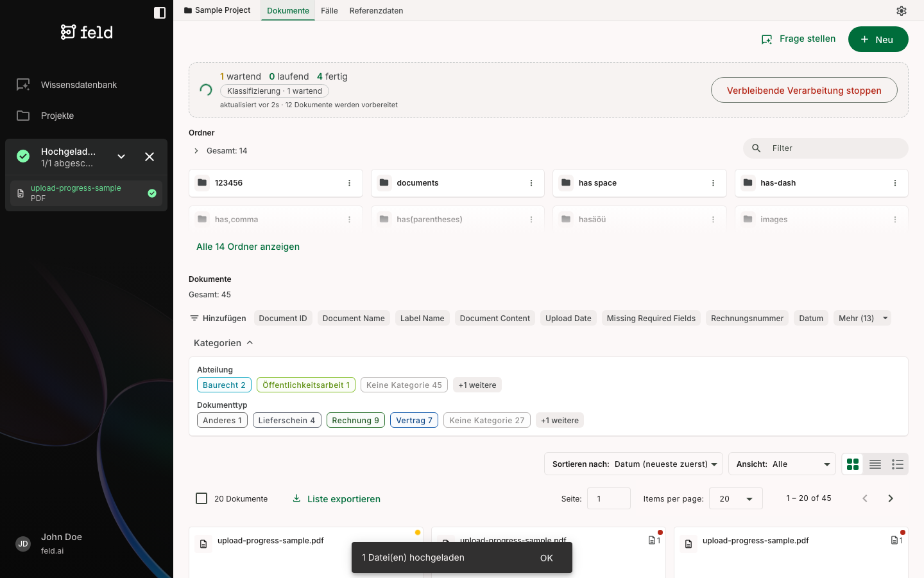Viewport: 924px width, 578px height.
Task: Open the images folder
Action: pyautogui.click(x=821, y=219)
